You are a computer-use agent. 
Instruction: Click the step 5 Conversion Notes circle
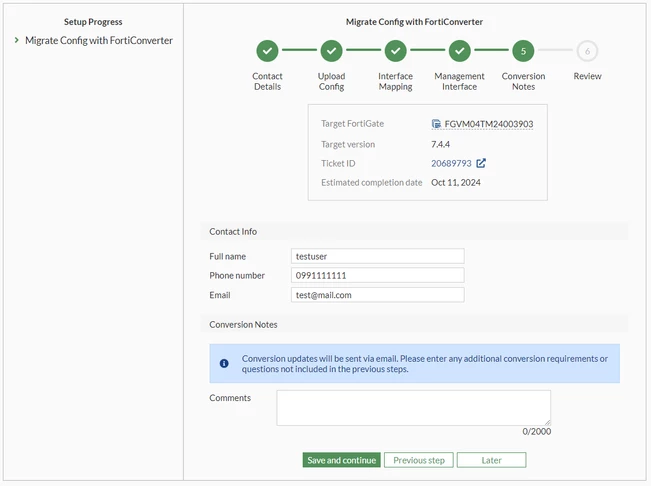524,51
